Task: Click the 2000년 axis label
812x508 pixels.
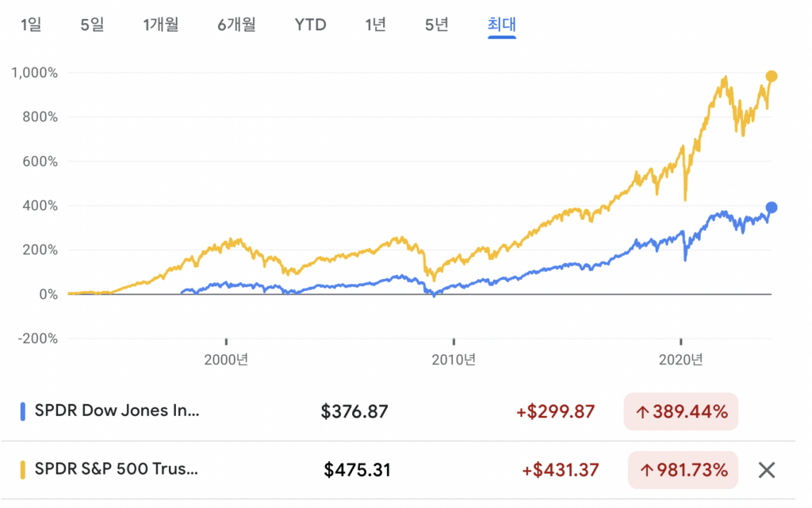Action: 226,360
